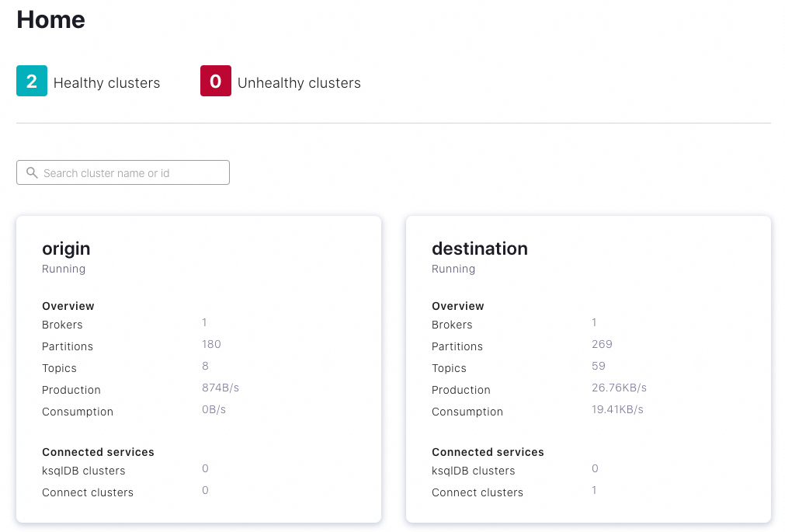Click Topics label in destination card
The image size is (785, 532).
[449, 368]
